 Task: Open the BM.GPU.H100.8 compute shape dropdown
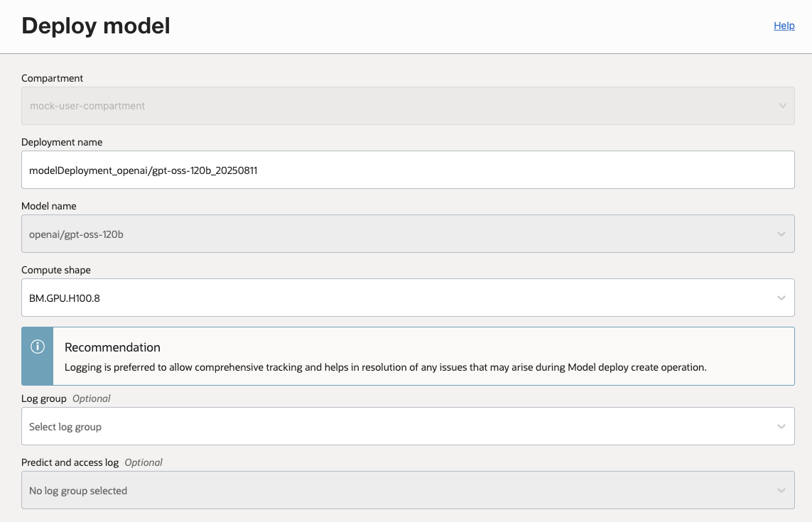click(x=398, y=298)
